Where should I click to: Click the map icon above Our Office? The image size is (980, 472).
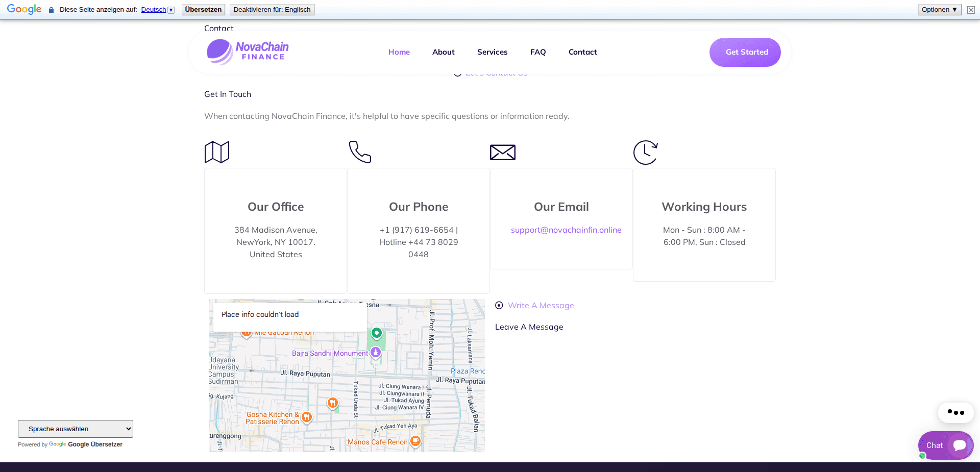[x=216, y=152]
